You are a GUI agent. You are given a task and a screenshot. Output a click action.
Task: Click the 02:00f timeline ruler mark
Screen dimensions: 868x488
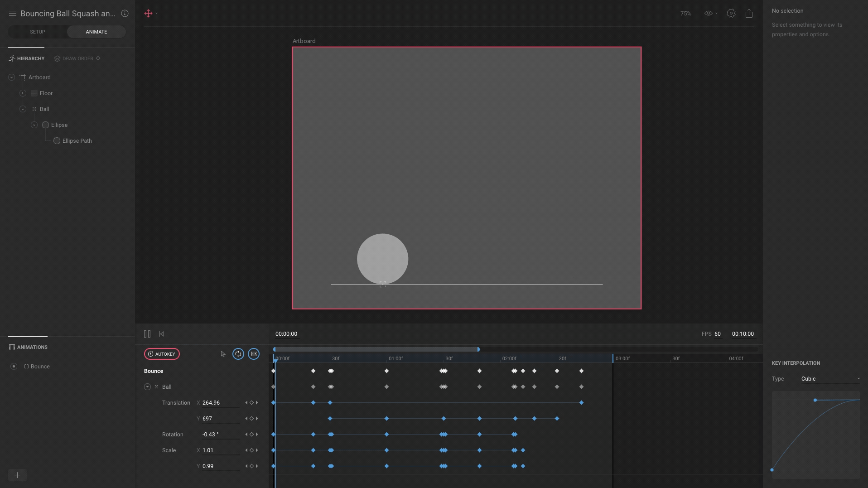coord(509,358)
